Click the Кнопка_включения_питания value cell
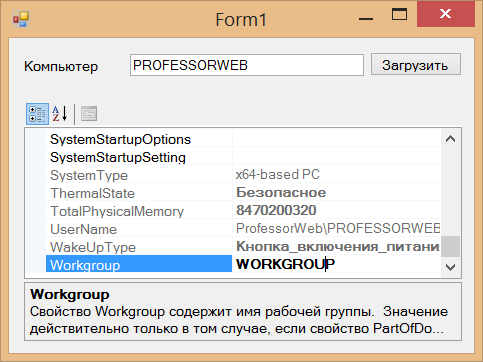Viewport: 483px width, 362px height. click(x=337, y=246)
